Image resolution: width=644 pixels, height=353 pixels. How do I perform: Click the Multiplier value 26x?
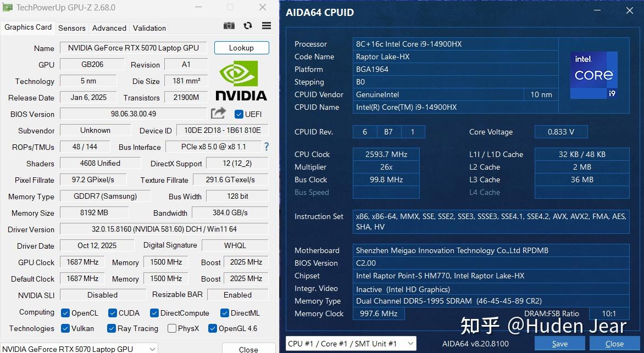[x=386, y=167]
